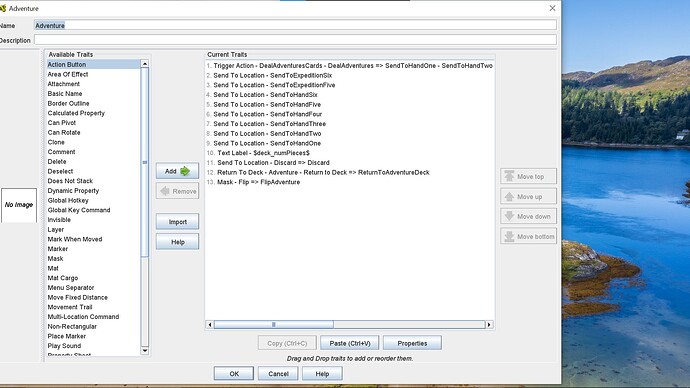Screen dimensions: 690x388
Task: Select Calculated Property trait
Action: (x=93, y=113)
